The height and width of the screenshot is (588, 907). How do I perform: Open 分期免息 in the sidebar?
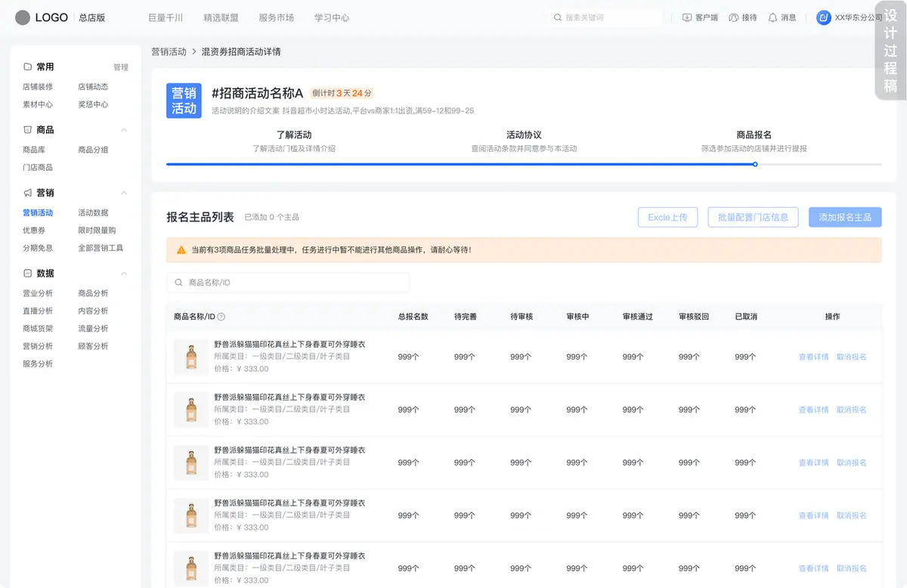click(x=38, y=248)
